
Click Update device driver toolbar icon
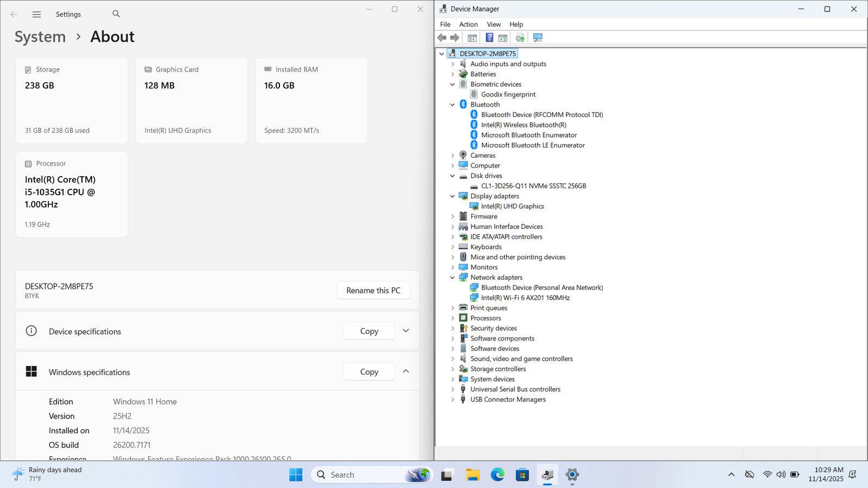(x=520, y=37)
